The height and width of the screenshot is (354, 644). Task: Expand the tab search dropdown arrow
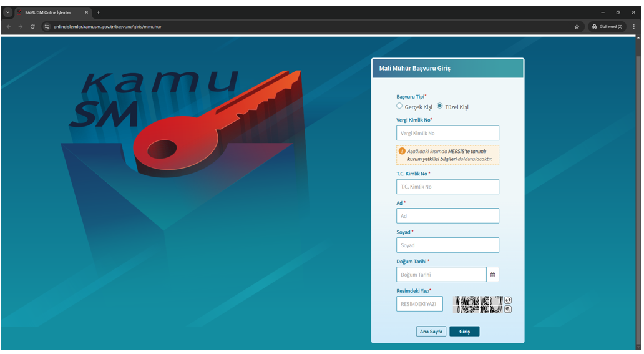9,12
